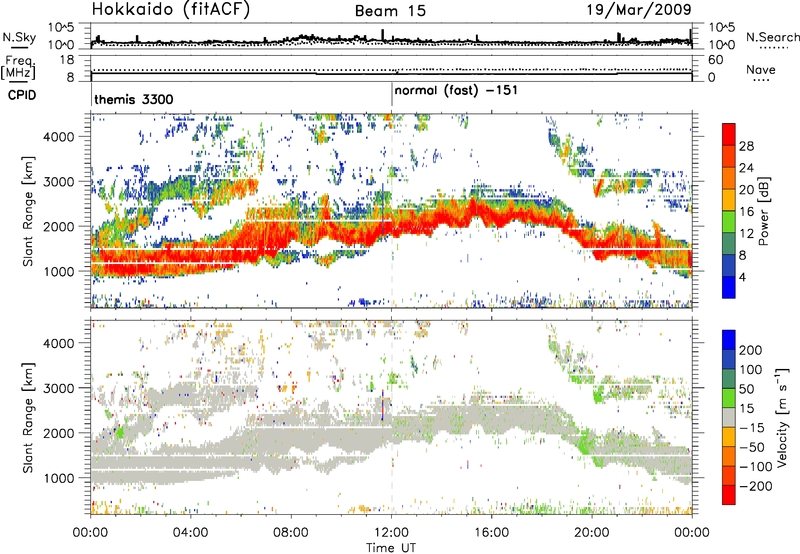Click the 'Power [dB]' colorbar title
This screenshot has width=800, height=554.
click(x=764, y=211)
